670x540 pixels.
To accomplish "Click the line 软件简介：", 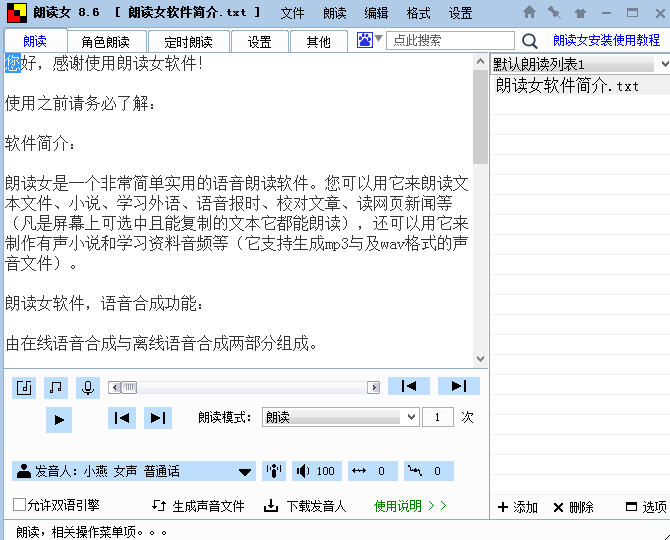I will coord(41,143).
